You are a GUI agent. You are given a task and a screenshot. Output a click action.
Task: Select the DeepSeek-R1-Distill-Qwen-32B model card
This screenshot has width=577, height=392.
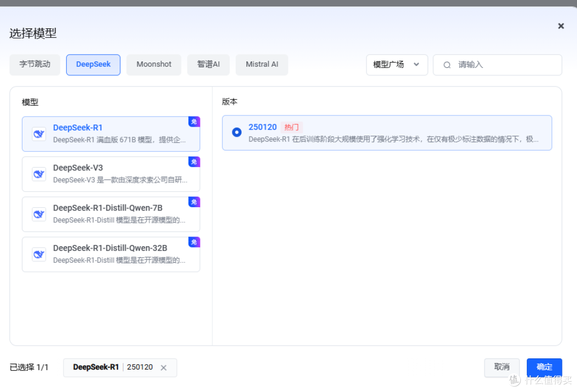pos(111,254)
